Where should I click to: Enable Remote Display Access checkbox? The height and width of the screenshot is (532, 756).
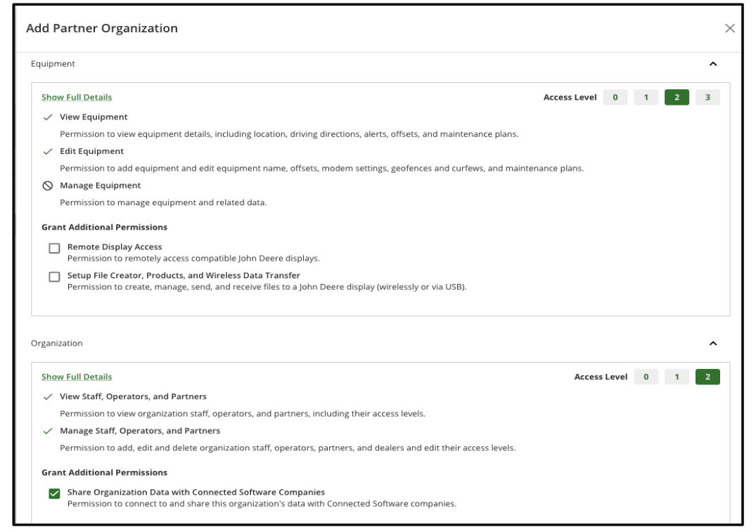[54, 249]
